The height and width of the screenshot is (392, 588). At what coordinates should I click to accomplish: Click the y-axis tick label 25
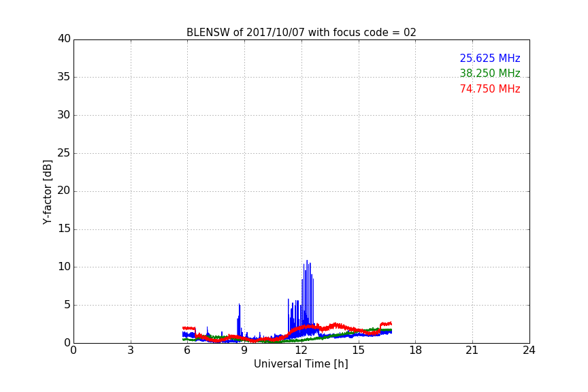pyautogui.click(x=64, y=153)
